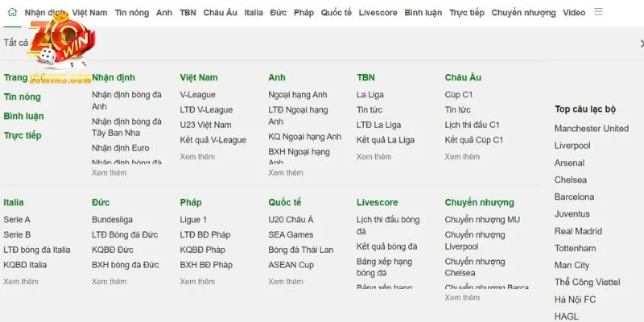
Task: Open SEA Games under Quốc tế
Action: point(291,235)
